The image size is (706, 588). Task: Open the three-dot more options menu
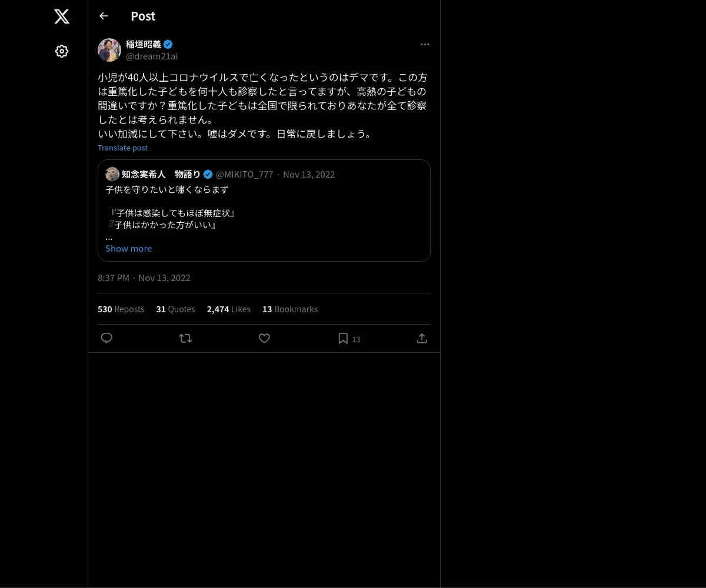[425, 44]
